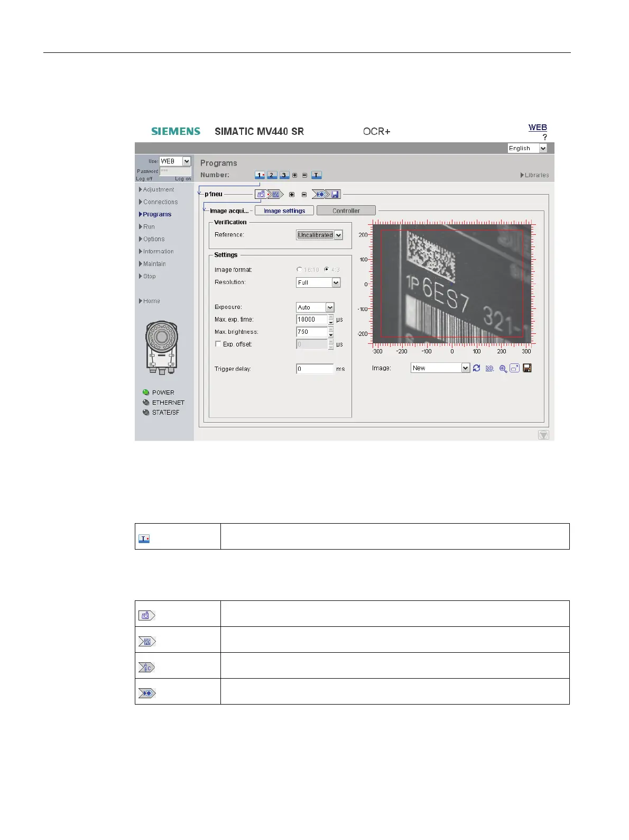Select program number 3
Image resolution: width=629 pixels, height=840 pixels.
click(284, 175)
